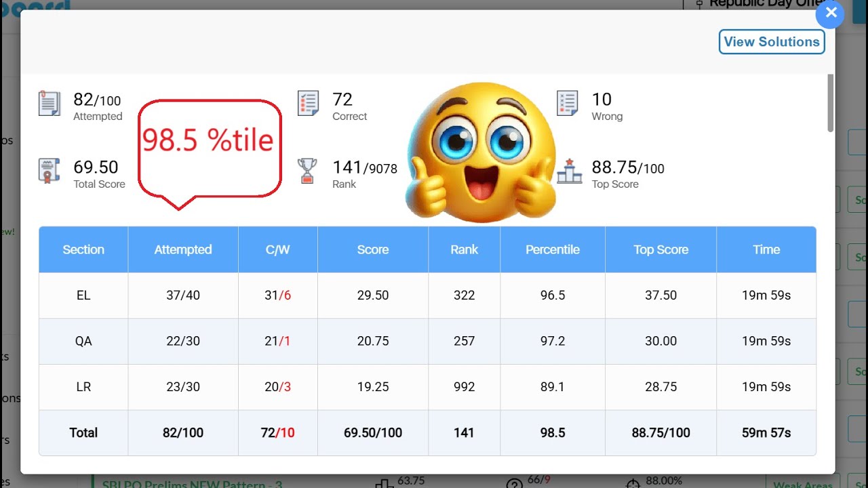Select the QA section row label
Viewport: 868px width, 488px height.
pos(83,341)
